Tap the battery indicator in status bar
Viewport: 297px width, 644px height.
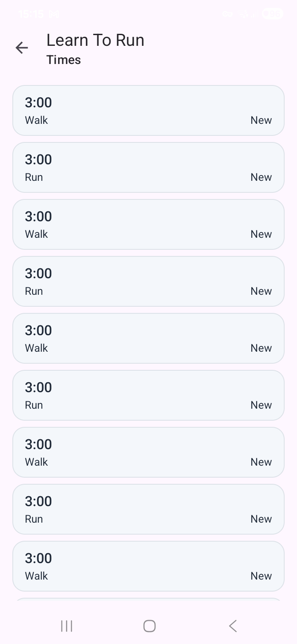[x=272, y=14]
